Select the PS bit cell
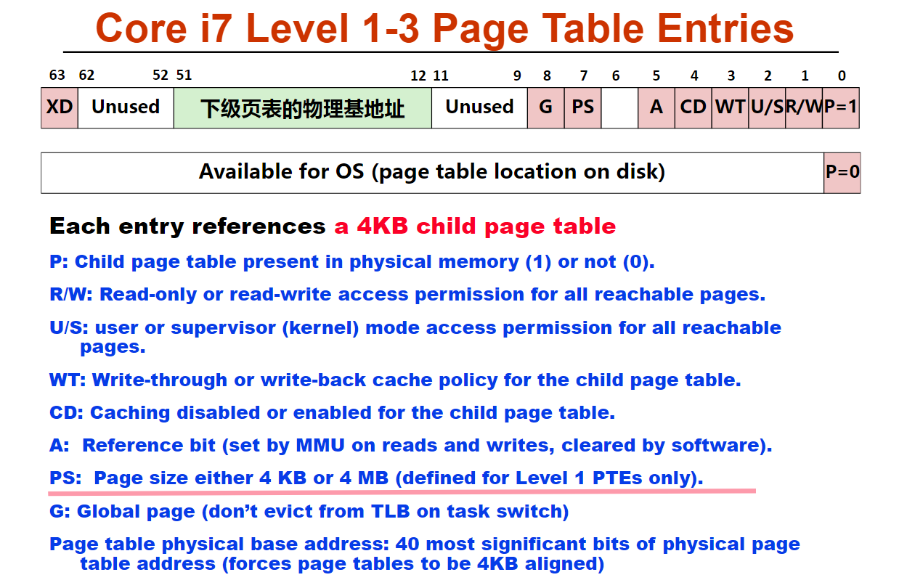This screenshot has height=588, width=907. 582,107
